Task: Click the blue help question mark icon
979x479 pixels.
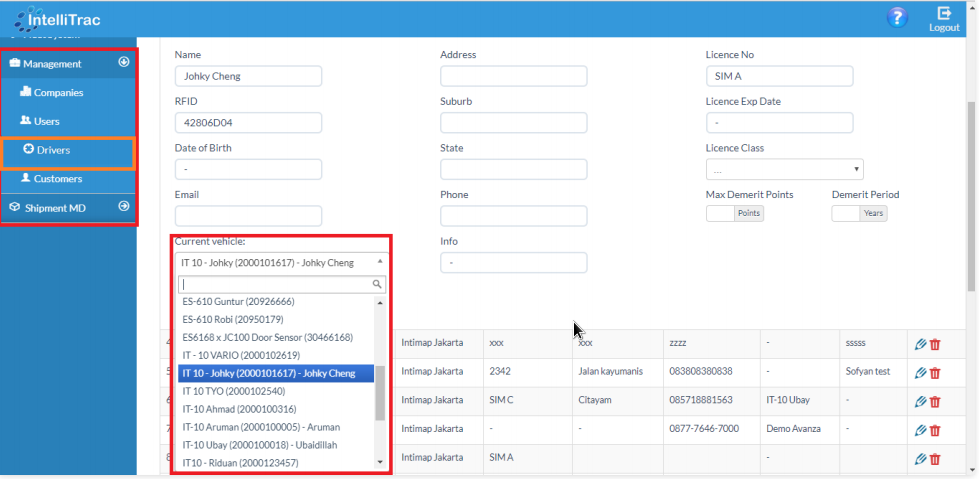Action: click(x=897, y=17)
